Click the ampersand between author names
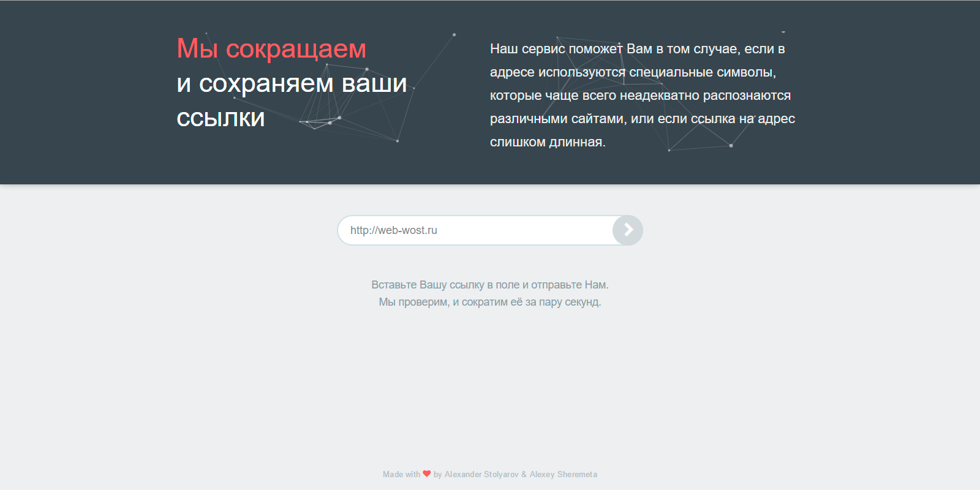Image resolution: width=980 pixels, height=490 pixels. 524,474
